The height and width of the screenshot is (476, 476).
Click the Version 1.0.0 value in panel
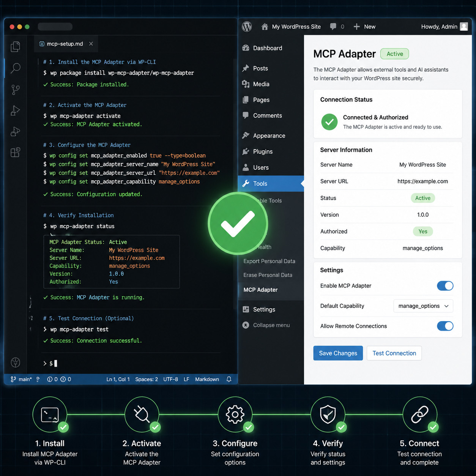423,215
